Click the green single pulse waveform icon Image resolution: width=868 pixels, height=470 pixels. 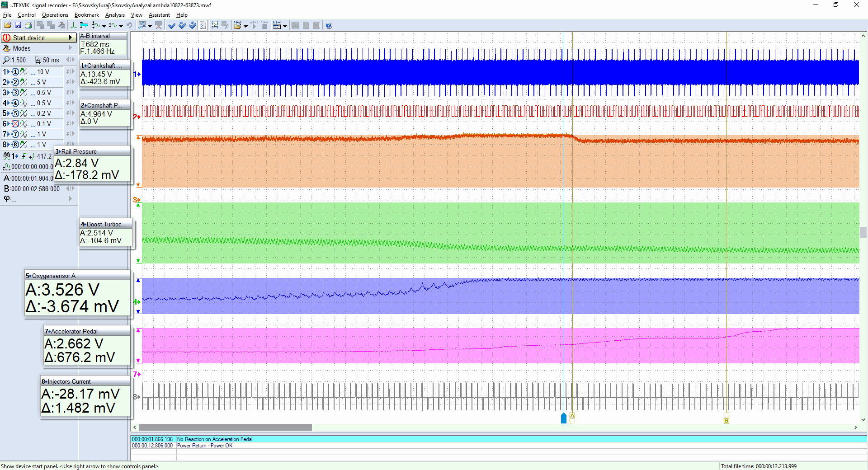pyautogui.click(x=73, y=26)
